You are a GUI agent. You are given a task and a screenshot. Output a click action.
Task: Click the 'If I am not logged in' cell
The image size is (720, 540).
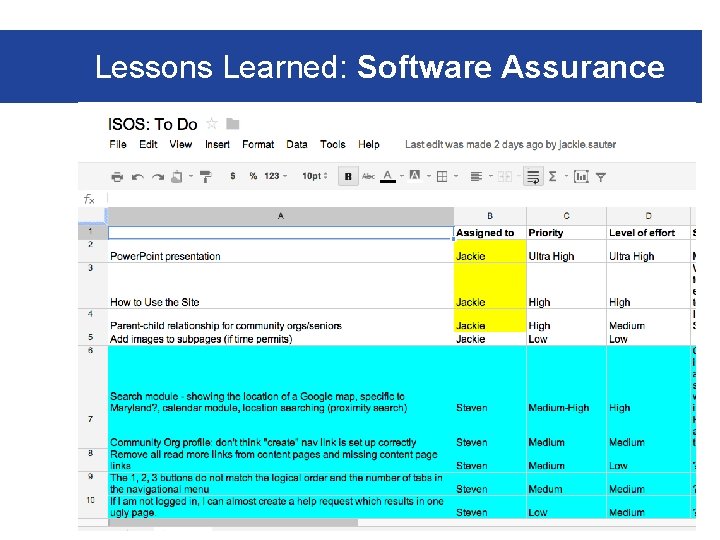pos(281,506)
